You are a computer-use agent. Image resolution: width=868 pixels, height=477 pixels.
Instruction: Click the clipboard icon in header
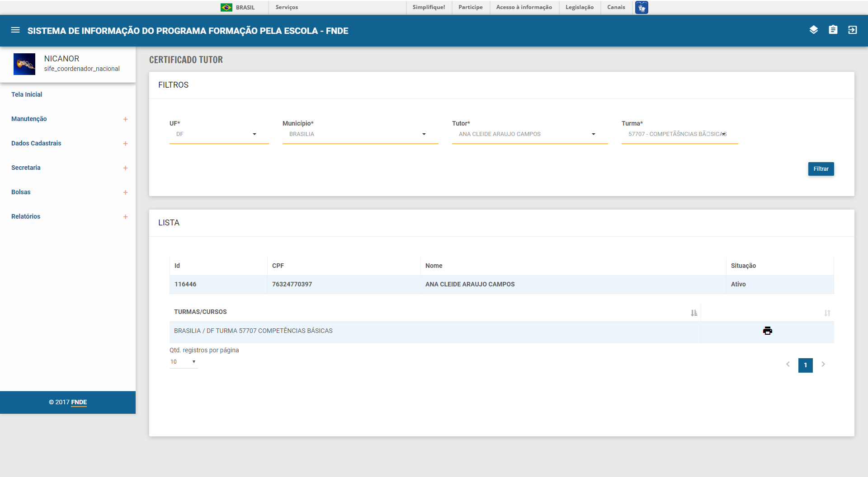833,30
